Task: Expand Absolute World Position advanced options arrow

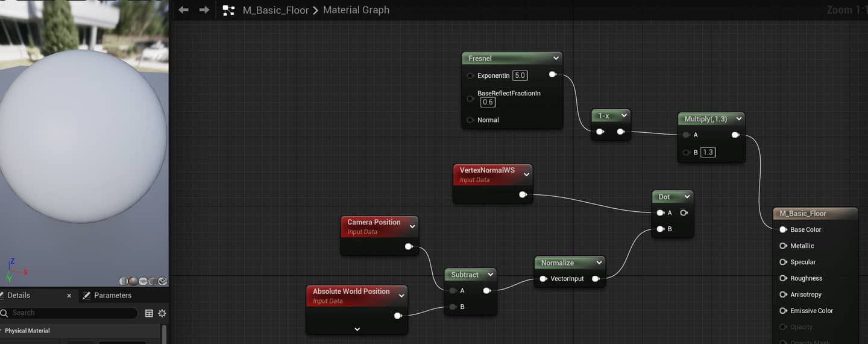Action: [x=357, y=330]
